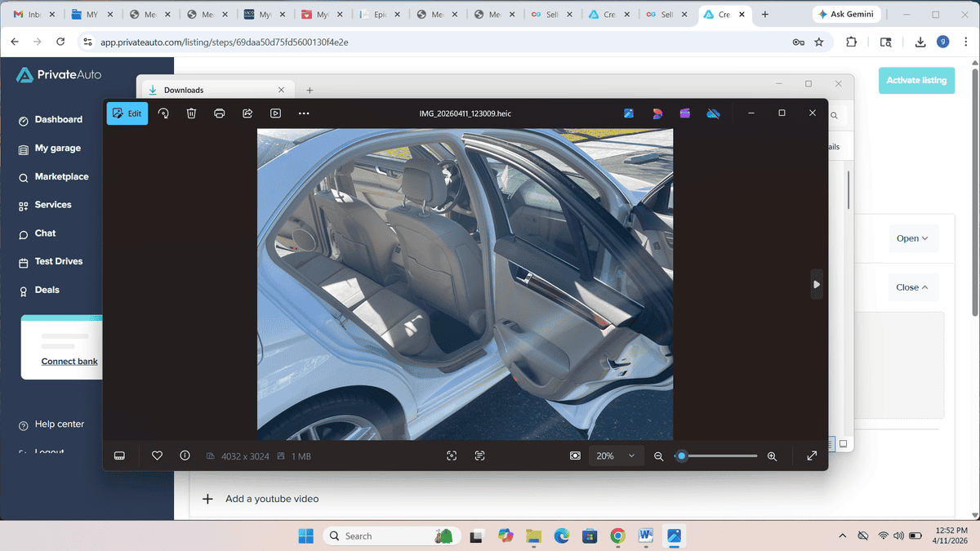
Task: Open the scan text icon in Photos
Action: point(479,455)
